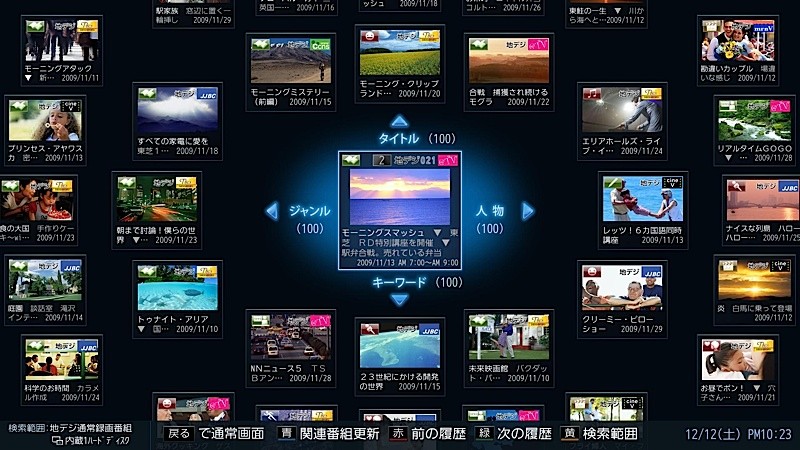This screenshot has height=450, width=800.
Task: Click the 黄 key for 検索範囲
Action: pos(569,434)
